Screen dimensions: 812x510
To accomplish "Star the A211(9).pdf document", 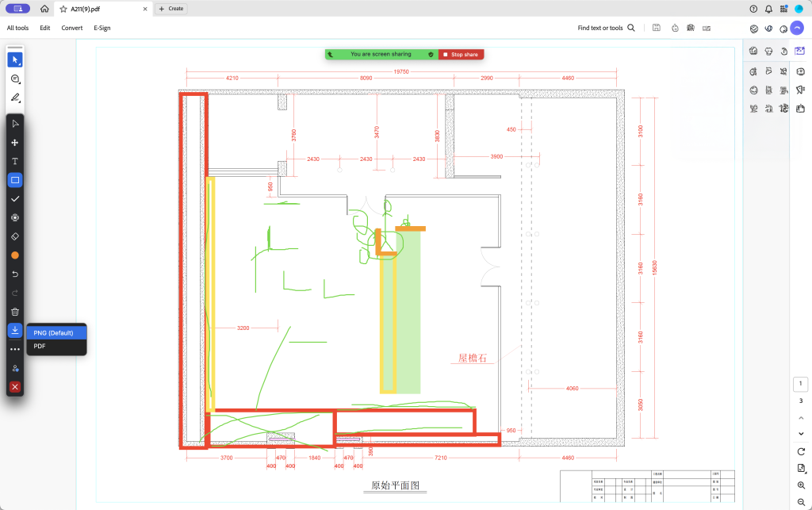I will [63, 9].
